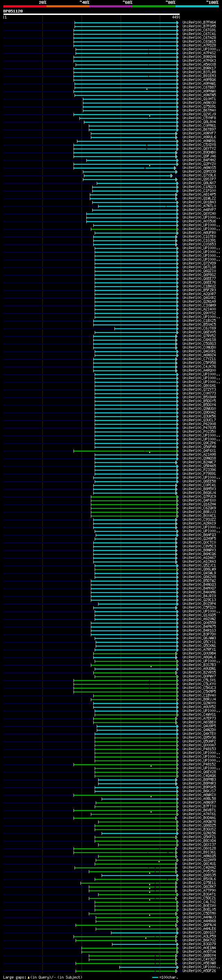Click label UniRef100_Q7X9L6

tap(199, 175)
